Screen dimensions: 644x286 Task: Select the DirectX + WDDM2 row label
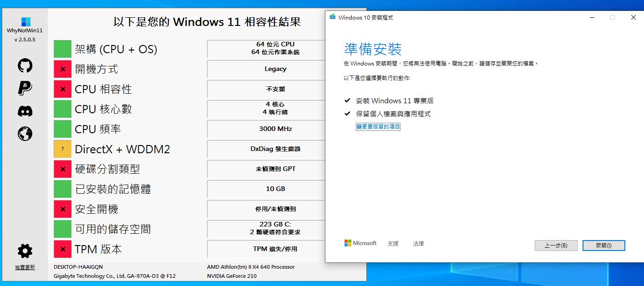pyautogui.click(x=122, y=149)
